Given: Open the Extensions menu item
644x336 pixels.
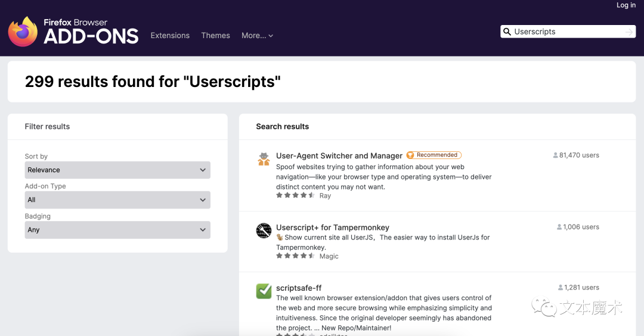Looking at the screenshot, I should coord(170,35).
